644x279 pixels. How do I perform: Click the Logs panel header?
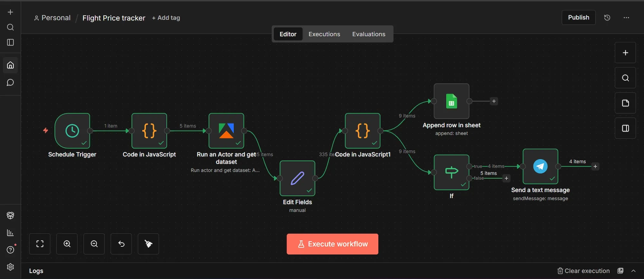(x=36, y=271)
